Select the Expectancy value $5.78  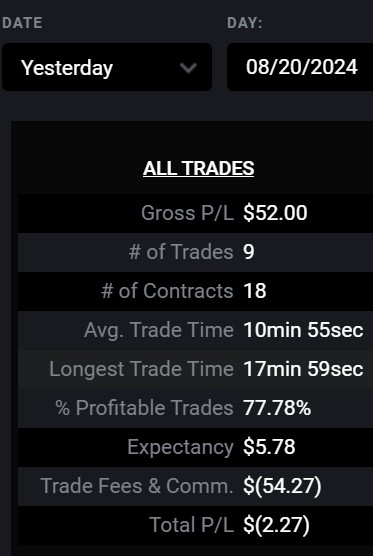[x=269, y=447]
